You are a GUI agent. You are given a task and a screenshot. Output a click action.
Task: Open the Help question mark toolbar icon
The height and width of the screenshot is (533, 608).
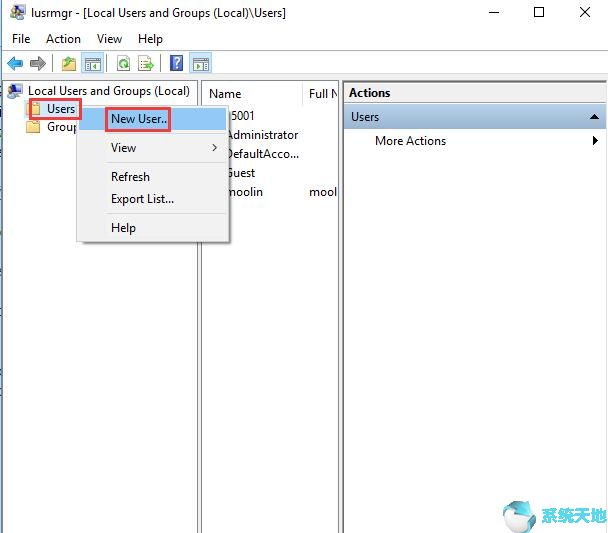176,63
